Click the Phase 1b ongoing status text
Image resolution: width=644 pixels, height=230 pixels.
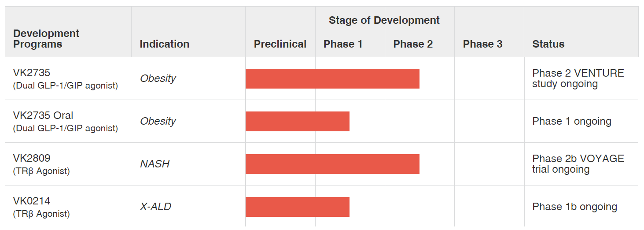pyautogui.click(x=574, y=207)
